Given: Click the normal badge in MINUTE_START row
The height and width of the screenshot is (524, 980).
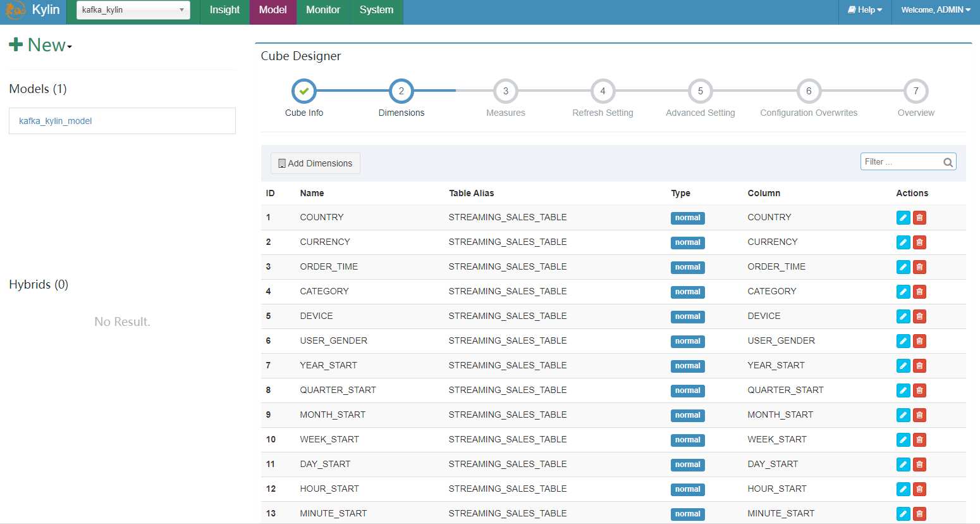Looking at the screenshot, I should click(688, 514).
